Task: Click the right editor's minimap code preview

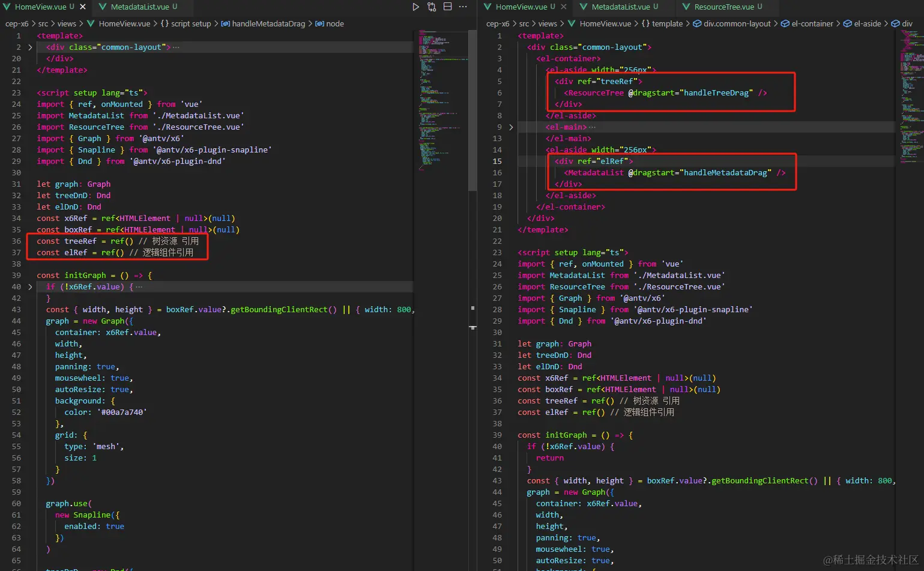Action: [911, 90]
